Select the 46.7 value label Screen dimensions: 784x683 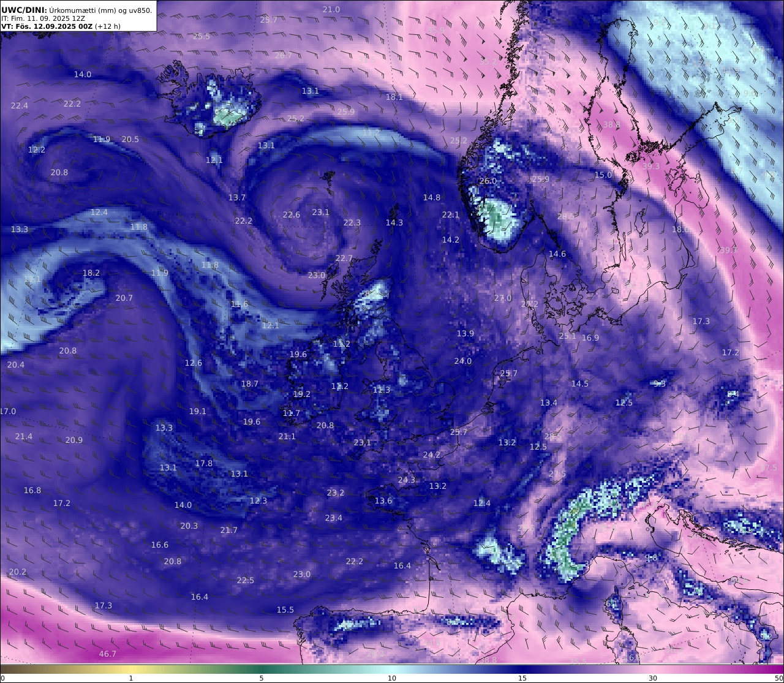point(108,654)
